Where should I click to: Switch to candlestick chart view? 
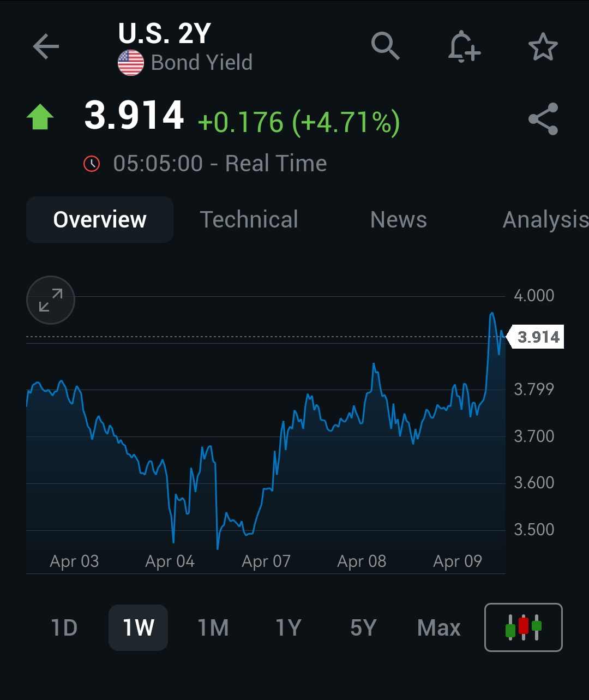pyautogui.click(x=523, y=627)
